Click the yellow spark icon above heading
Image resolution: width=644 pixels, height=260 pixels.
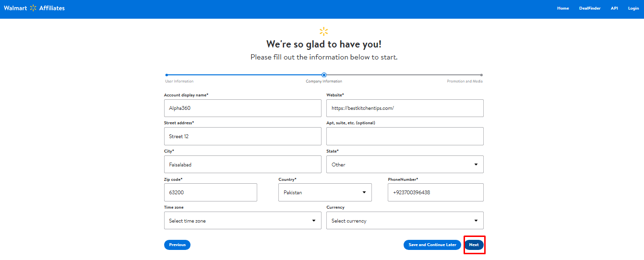324,32
